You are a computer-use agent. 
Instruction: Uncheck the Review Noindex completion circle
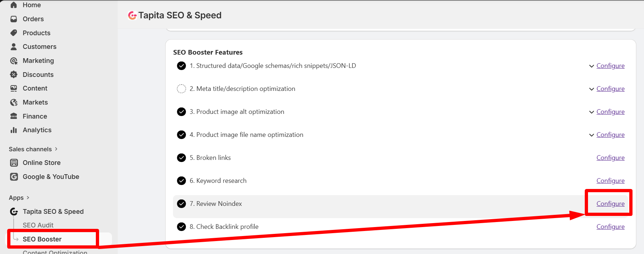[181, 203]
